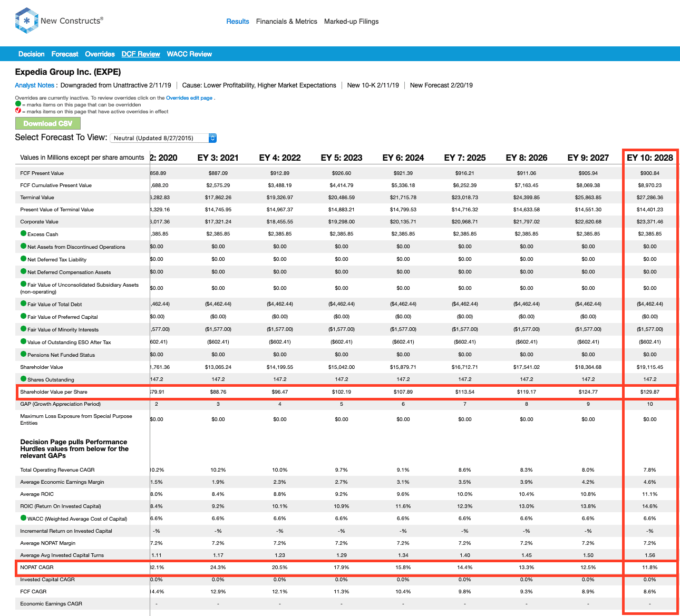Click green dot beside Net Deferred Compensation Assets
This screenshot has height=616, width=680.
click(23, 271)
